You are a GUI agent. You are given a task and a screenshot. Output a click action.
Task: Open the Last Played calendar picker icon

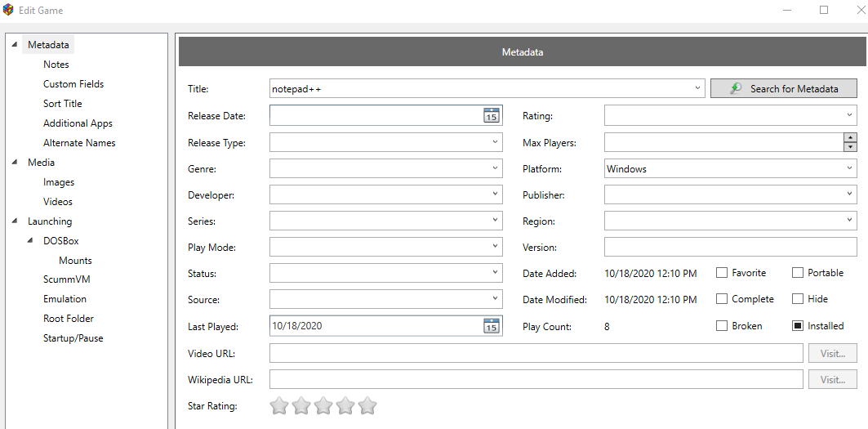(491, 326)
